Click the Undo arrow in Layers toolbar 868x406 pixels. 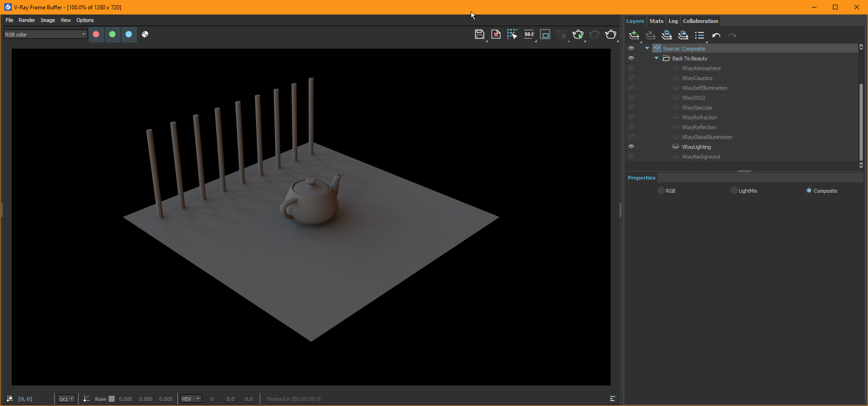coord(716,35)
